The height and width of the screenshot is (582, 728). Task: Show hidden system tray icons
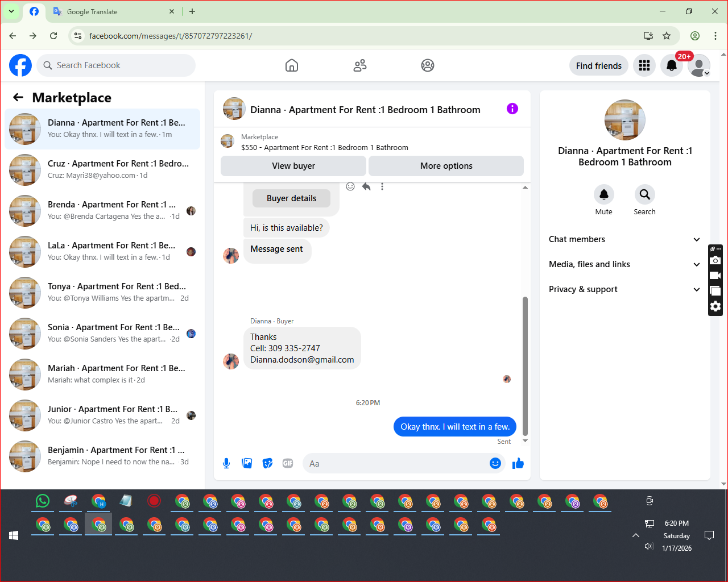tap(636, 535)
